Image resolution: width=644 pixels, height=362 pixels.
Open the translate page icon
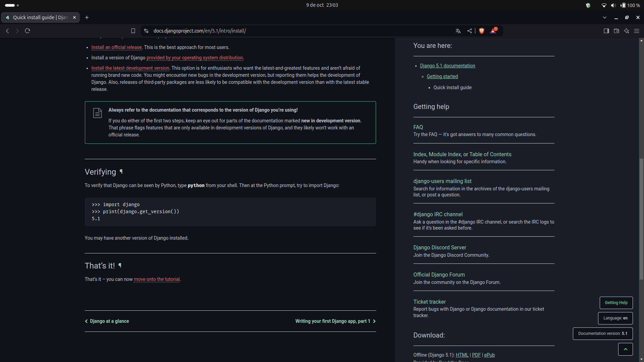[458, 31]
